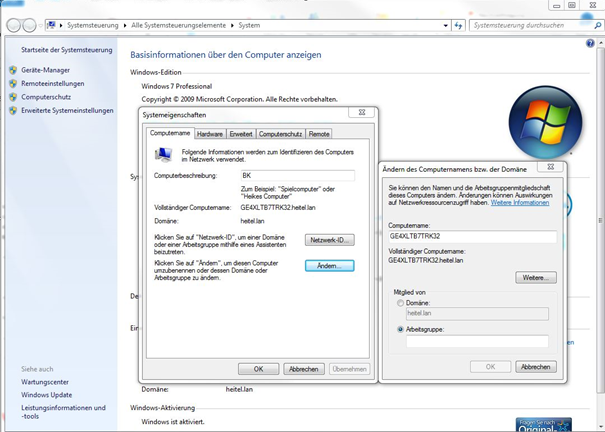Click the Ändern... button
Viewport: 605px width, 432px height.
coord(330,266)
